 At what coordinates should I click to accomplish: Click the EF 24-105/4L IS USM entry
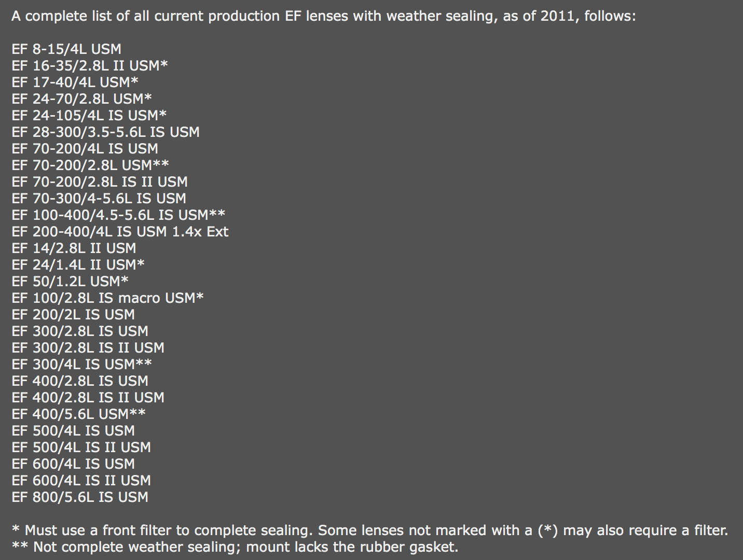pos(89,116)
